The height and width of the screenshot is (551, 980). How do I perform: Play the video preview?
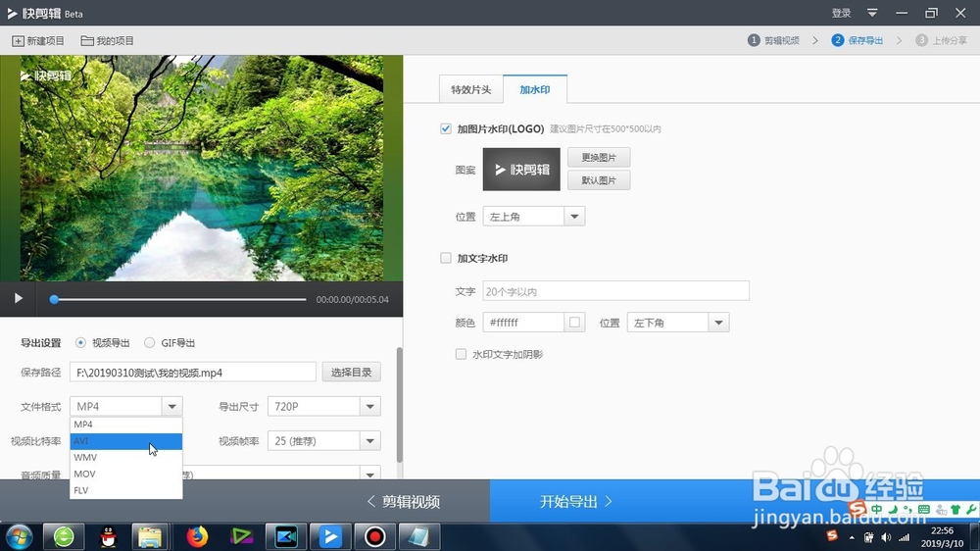click(x=18, y=298)
